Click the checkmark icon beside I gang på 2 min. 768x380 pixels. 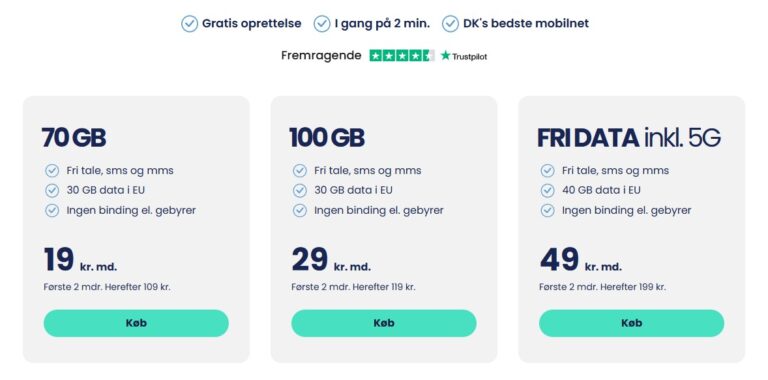pyautogui.click(x=322, y=24)
